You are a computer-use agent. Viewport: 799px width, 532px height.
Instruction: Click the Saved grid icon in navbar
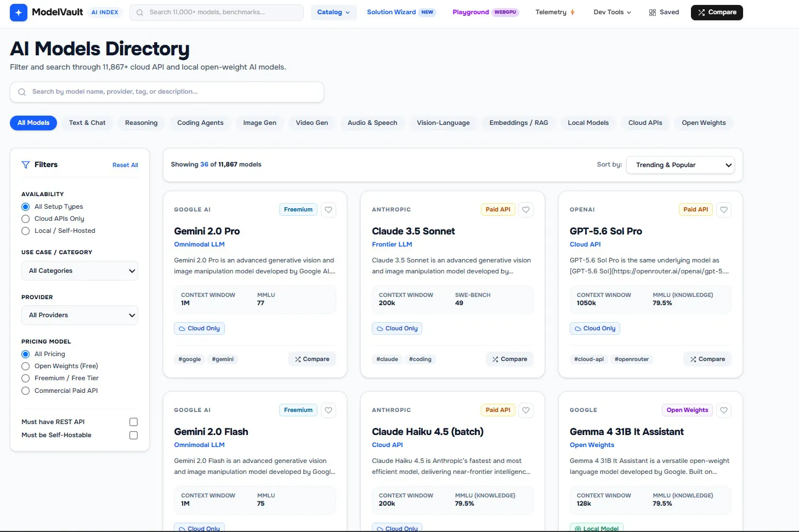pos(653,13)
